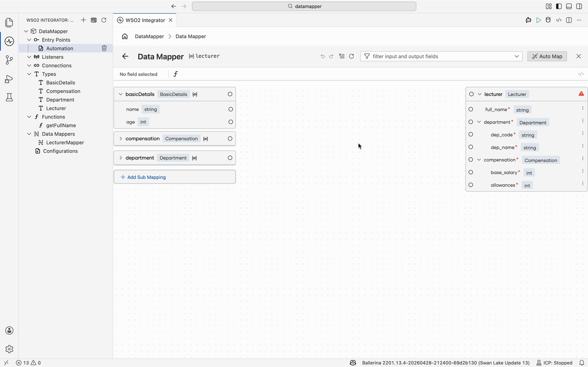Viewport: 588px width, 367px height.
Task: Open Configurations in the sidebar
Action: point(60,151)
